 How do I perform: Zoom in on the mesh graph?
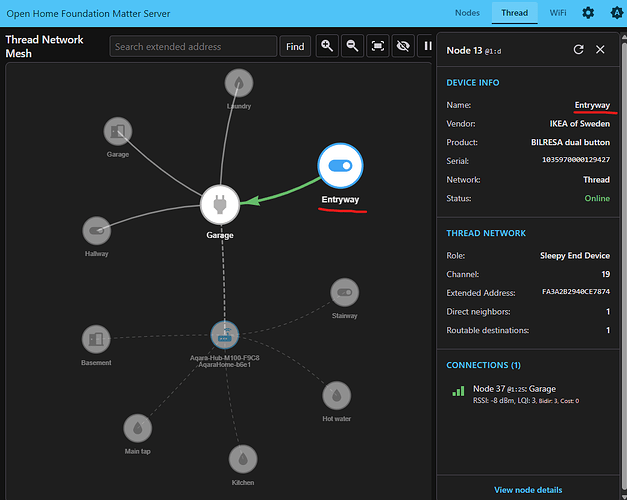point(327,46)
